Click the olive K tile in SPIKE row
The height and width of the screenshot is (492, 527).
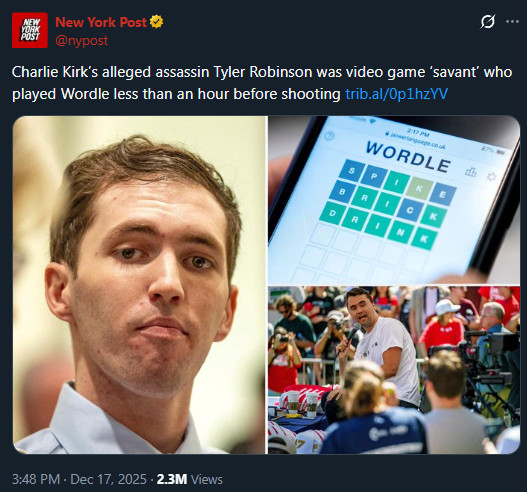(x=419, y=189)
